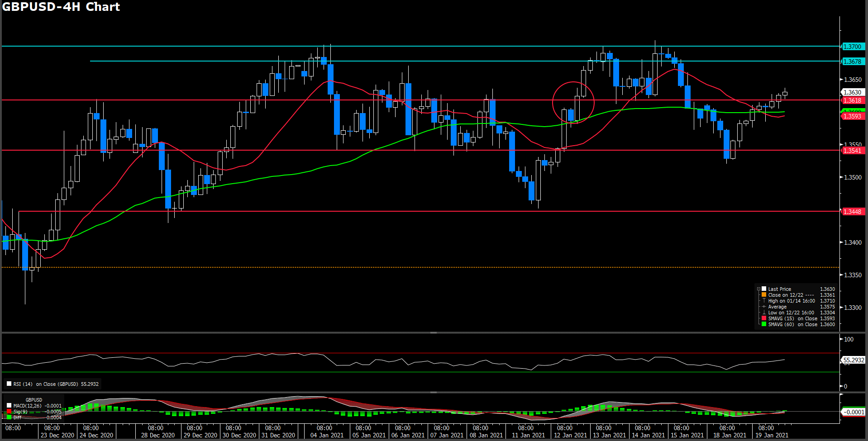Collapse the price legend tree box

(758, 289)
